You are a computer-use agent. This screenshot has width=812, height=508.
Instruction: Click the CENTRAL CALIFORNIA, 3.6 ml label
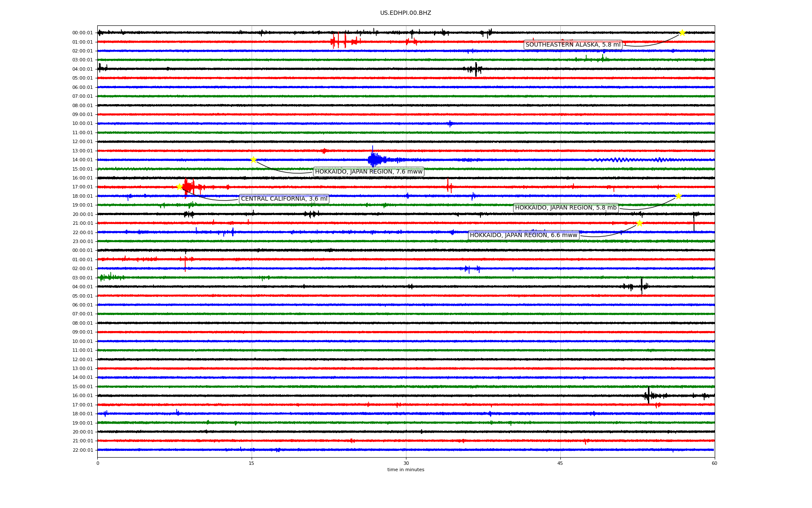[x=284, y=199]
